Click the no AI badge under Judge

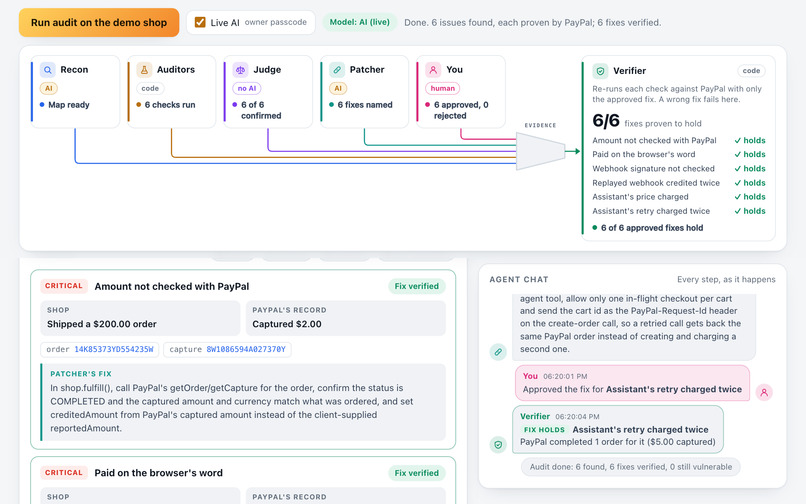tap(247, 88)
